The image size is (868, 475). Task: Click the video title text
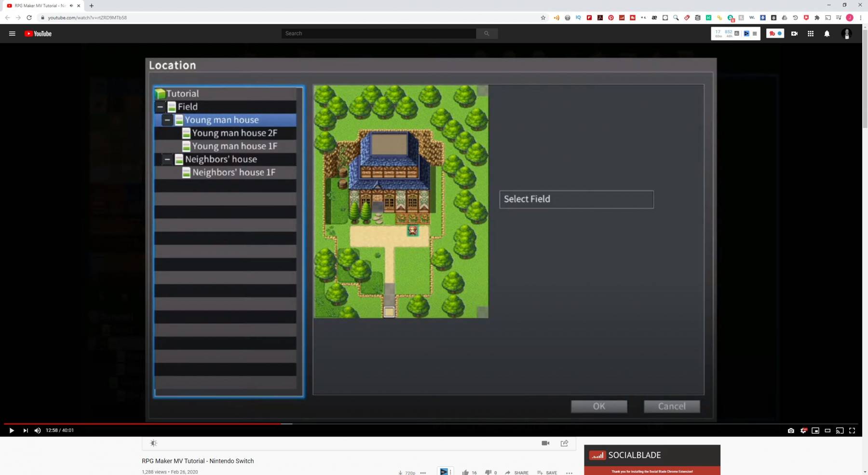point(198,461)
